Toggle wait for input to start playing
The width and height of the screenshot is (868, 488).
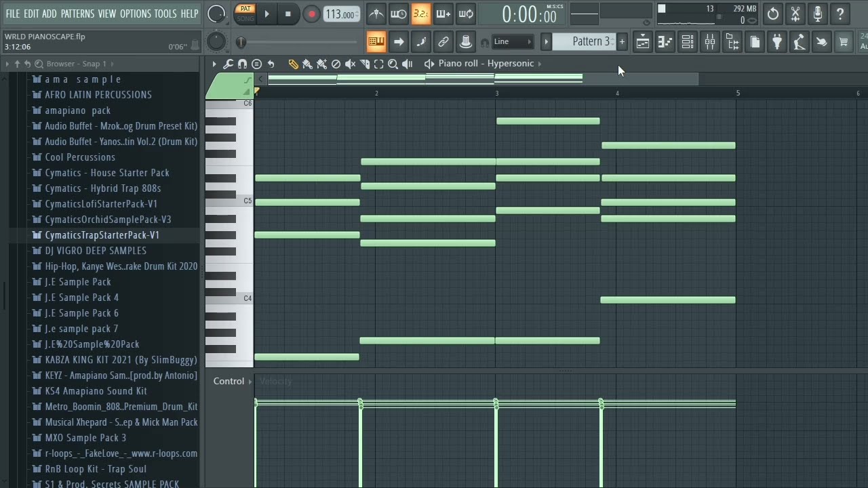399,14
